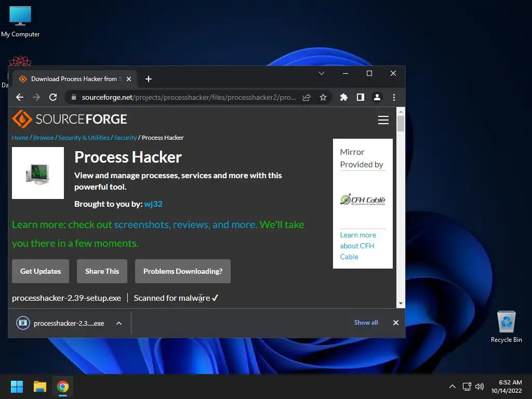Open the network status tray icon

click(467, 387)
